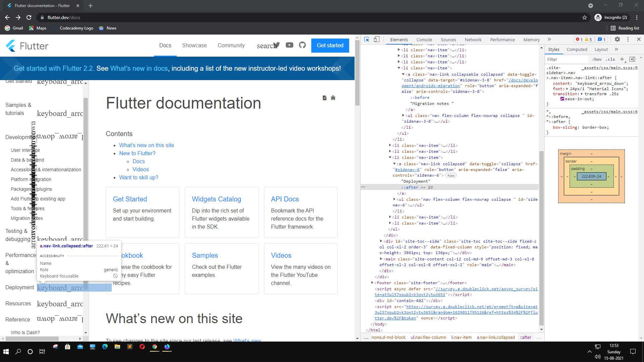Open the "What's new in docs" link
The width and height of the screenshot is (644, 362).
(x=139, y=68)
